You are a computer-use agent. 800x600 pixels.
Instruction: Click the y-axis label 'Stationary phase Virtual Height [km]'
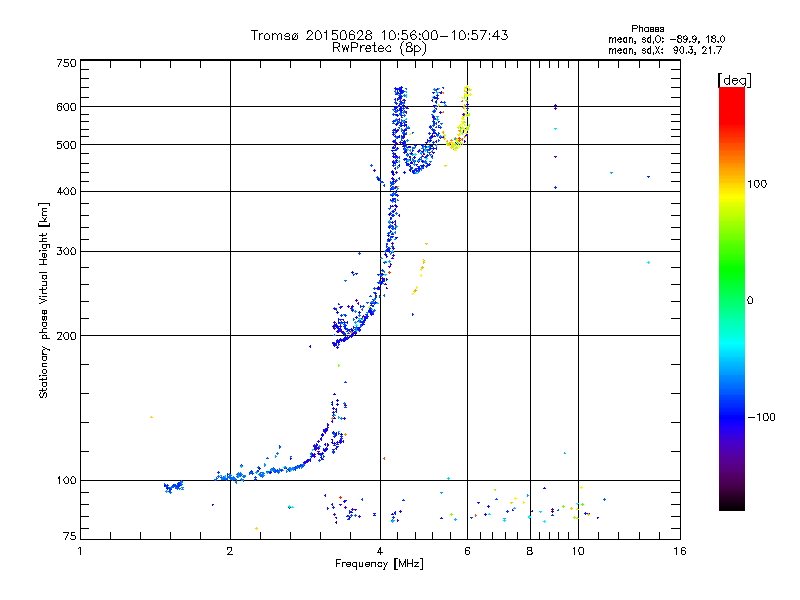44,301
